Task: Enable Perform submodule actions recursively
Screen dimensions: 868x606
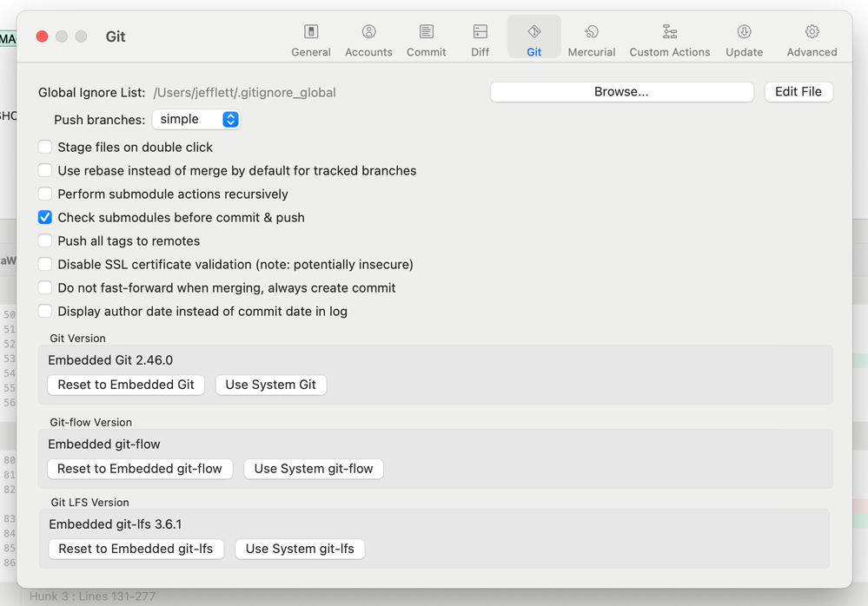Action: pos(45,194)
